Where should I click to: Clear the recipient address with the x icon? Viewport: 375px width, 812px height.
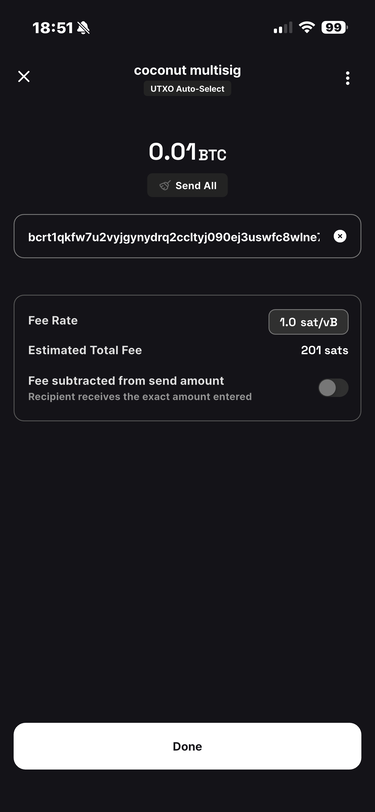coord(340,236)
